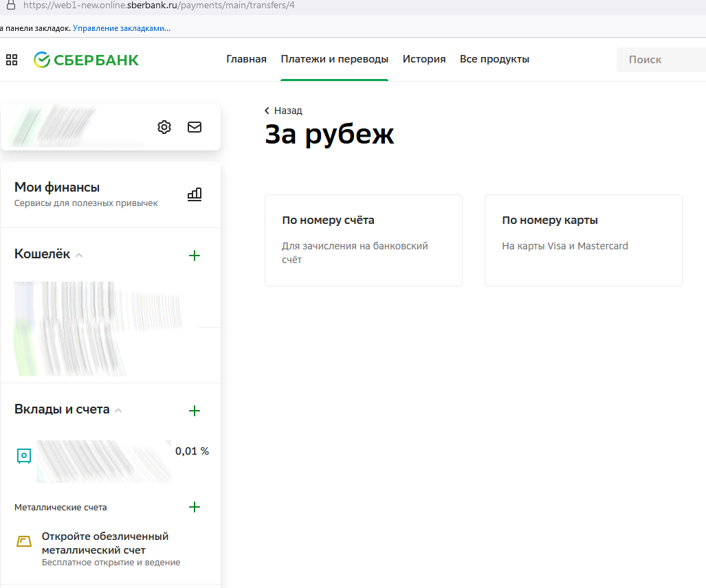Click the Мои финансы chart icon

click(195, 194)
